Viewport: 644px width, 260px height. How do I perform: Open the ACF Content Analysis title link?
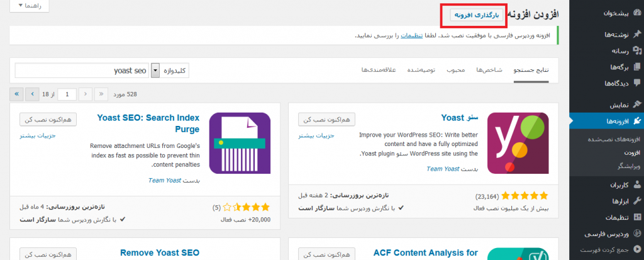[426, 252]
